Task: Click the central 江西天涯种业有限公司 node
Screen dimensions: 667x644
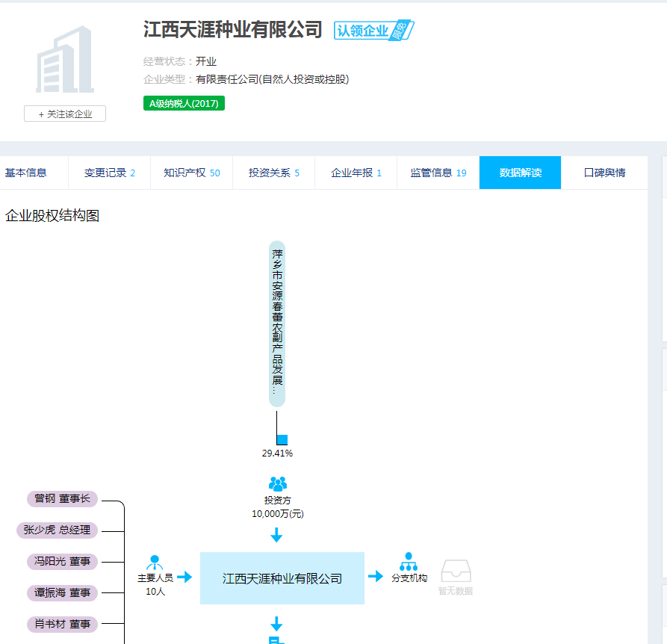Action: (x=282, y=578)
